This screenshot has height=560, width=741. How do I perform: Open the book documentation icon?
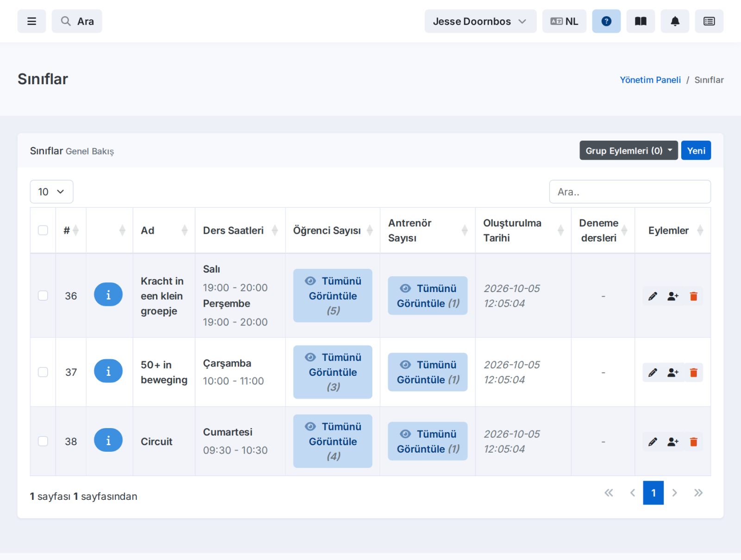point(641,21)
